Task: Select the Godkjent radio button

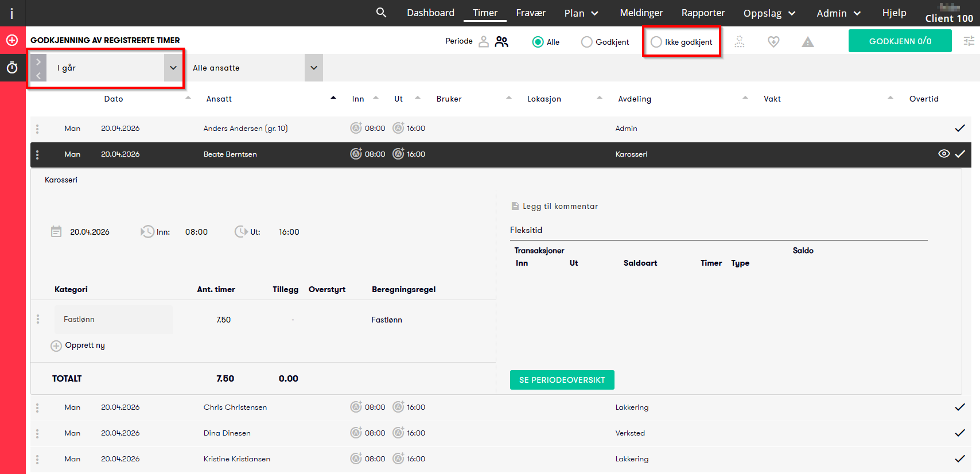Action: (x=586, y=42)
